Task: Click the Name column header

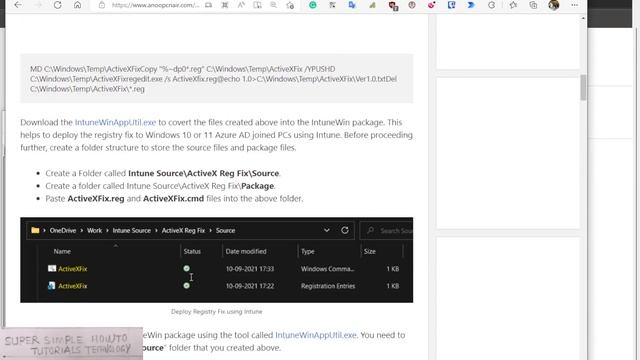Action: coord(62,251)
